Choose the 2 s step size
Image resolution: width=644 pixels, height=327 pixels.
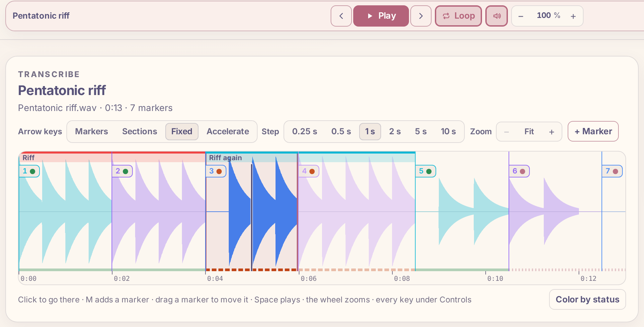395,132
